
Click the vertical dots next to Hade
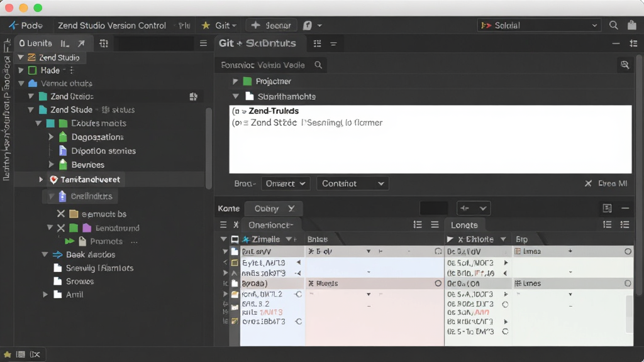72,70
